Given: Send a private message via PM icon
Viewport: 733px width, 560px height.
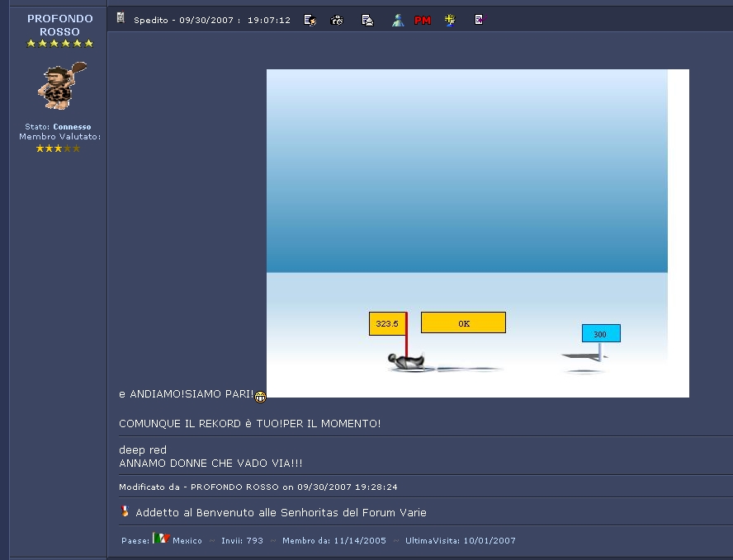Looking at the screenshot, I should coord(423,20).
